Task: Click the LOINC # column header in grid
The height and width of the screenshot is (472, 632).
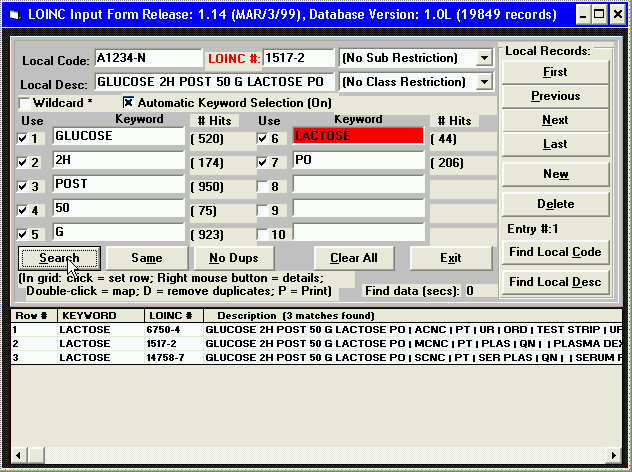Action: (174, 316)
